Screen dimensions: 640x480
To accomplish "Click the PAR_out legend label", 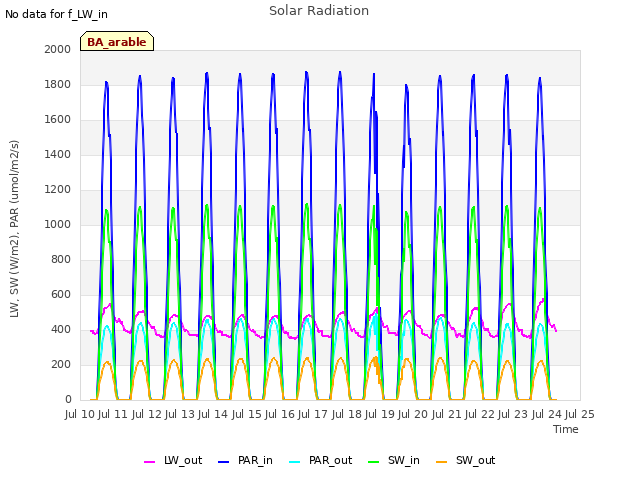I will tap(330, 460).
